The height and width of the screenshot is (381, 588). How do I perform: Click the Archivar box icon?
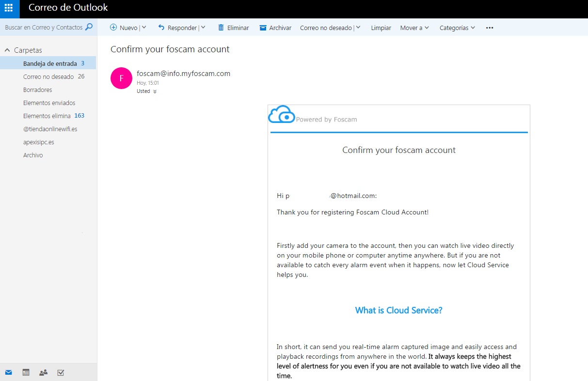point(263,28)
